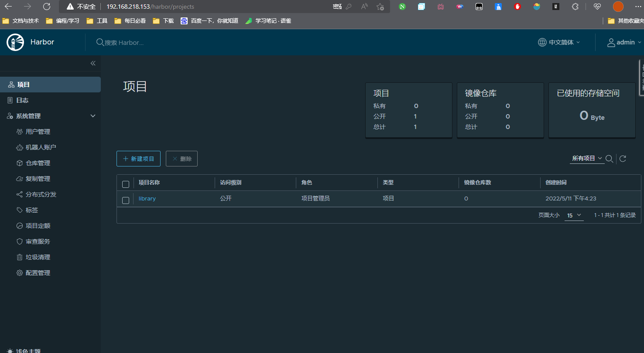
Task: Sort by 角色 column header
Action: tap(307, 183)
